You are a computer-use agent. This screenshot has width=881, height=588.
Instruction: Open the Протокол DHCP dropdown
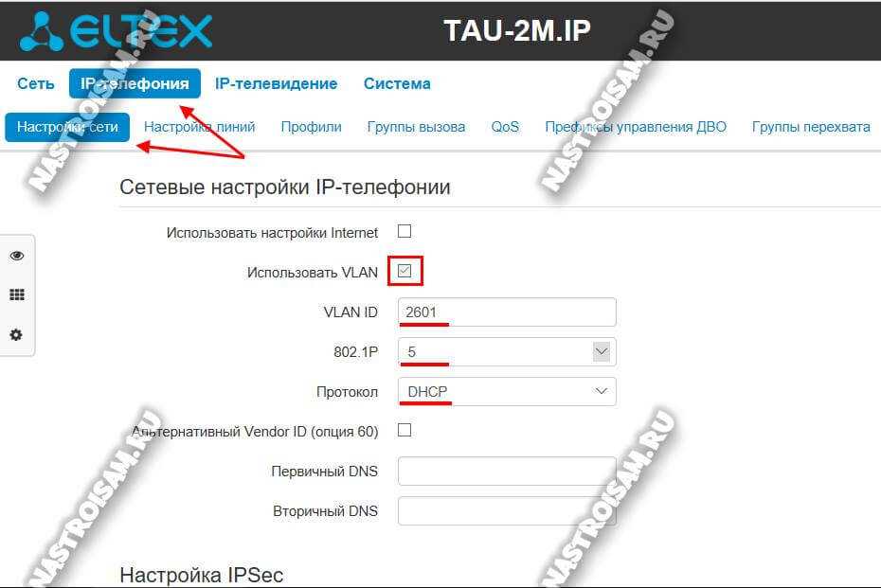507,391
